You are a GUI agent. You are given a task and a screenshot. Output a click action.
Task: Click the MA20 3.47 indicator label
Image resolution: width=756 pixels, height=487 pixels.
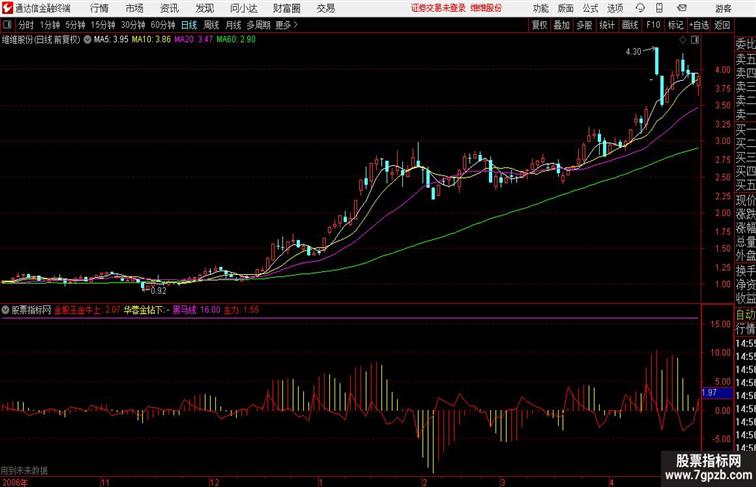click(x=193, y=40)
